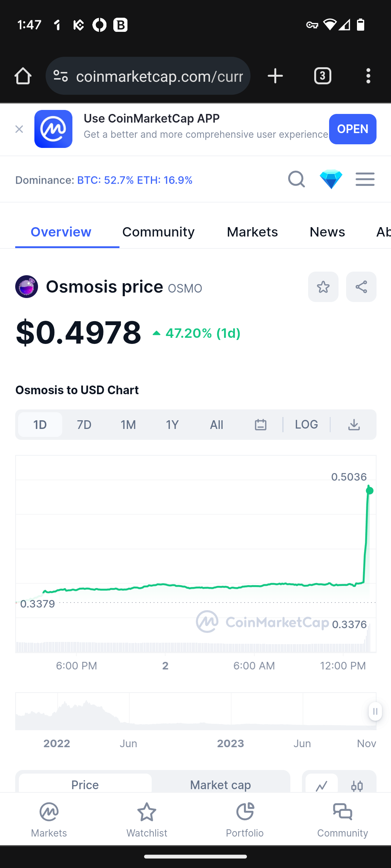Open browser tab switcher showing 3
Image resolution: width=391 pixels, height=868 pixels.
click(x=323, y=76)
